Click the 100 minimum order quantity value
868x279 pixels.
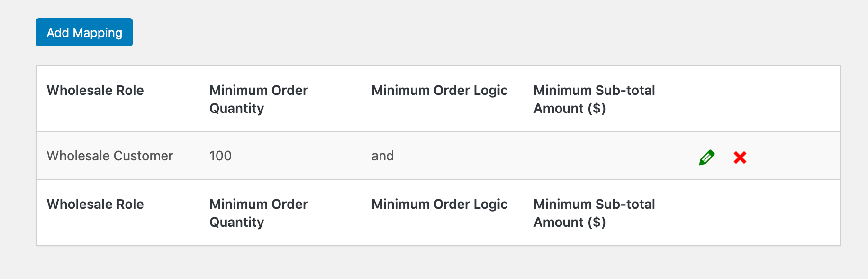point(220,156)
